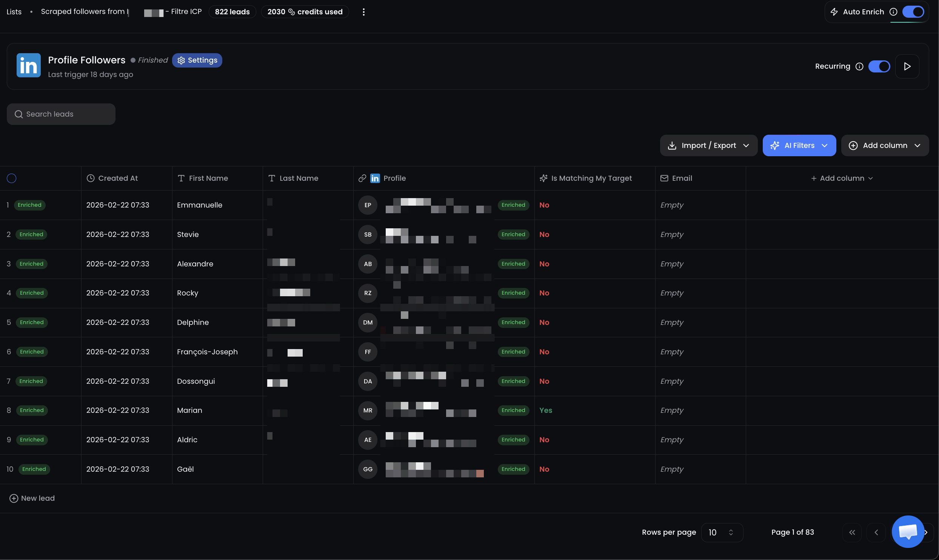The image size is (939, 560).
Task: Open the AI Filters dropdown
Action: click(799, 146)
